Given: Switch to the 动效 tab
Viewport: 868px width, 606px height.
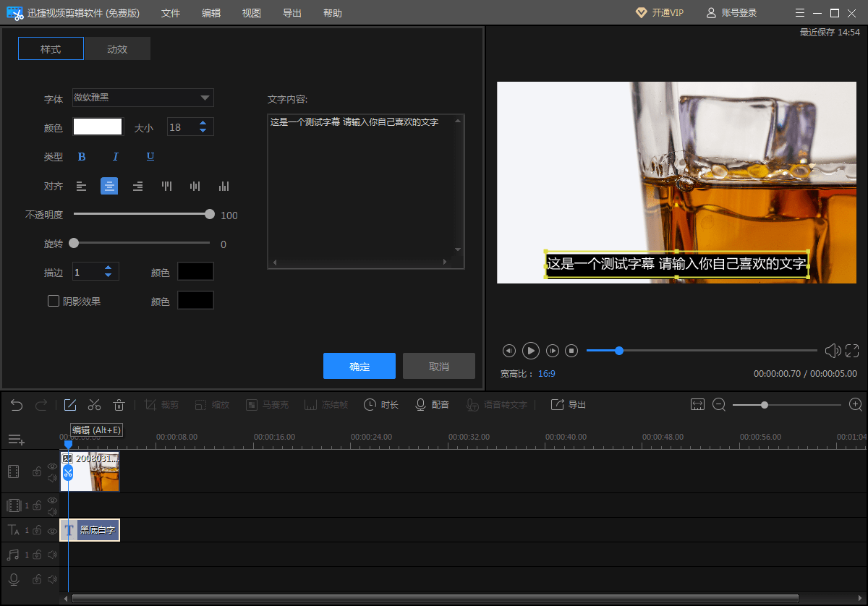Looking at the screenshot, I should [x=117, y=49].
